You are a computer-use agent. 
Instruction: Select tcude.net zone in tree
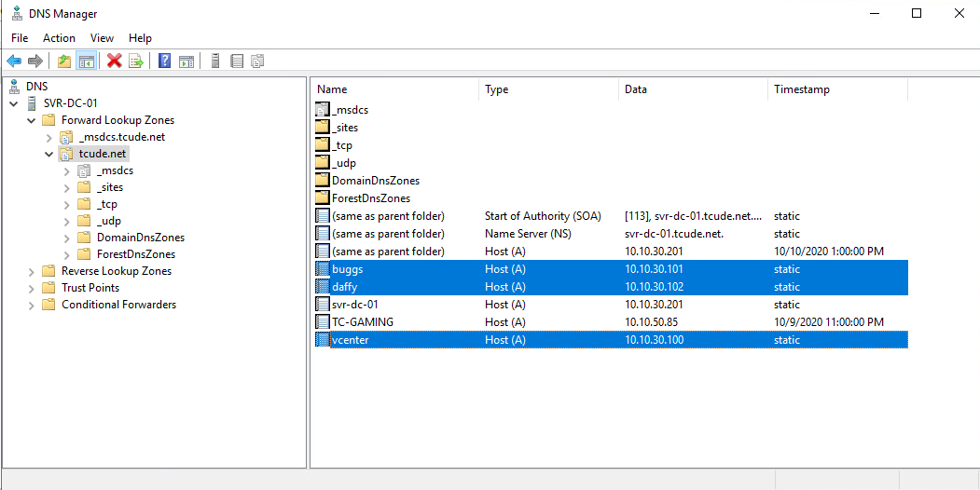(104, 154)
